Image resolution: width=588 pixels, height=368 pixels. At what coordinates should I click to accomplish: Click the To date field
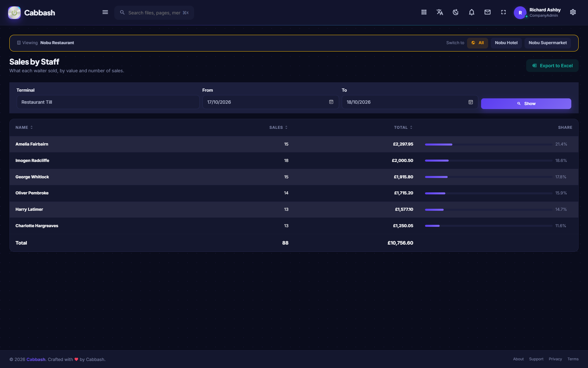point(410,102)
